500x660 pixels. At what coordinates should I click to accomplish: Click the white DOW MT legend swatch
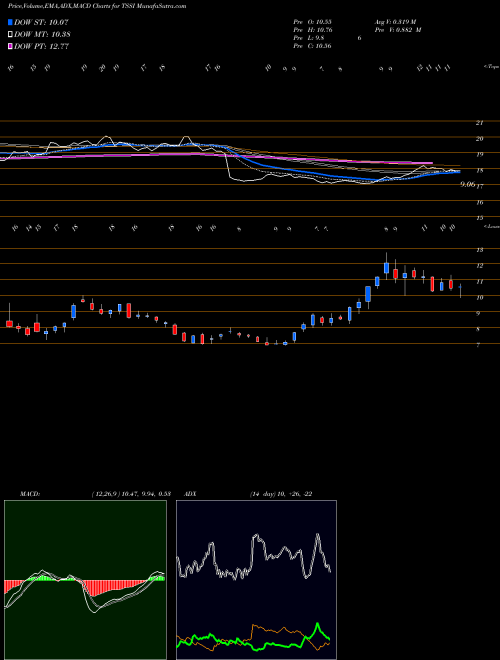coord(10,35)
